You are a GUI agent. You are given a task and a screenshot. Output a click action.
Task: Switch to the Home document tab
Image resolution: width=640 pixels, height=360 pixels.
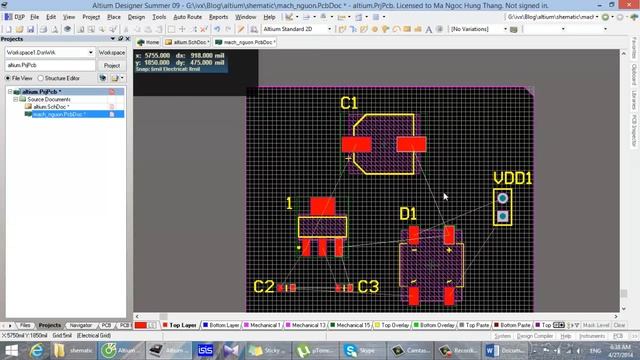coord(148,42)
